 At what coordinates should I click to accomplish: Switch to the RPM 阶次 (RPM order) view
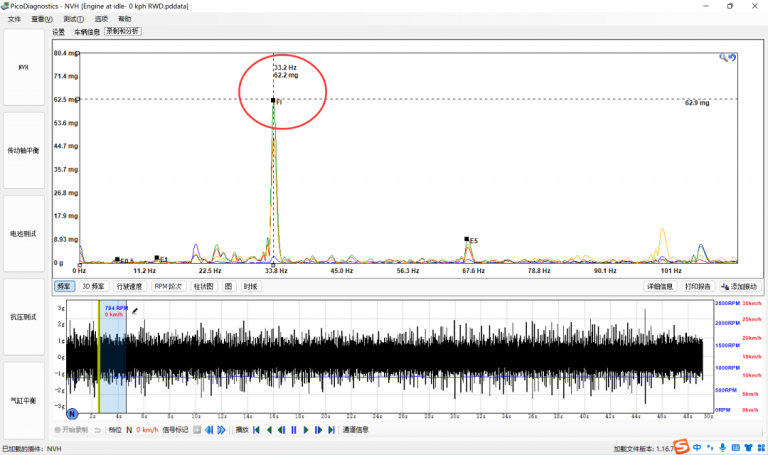168,287
